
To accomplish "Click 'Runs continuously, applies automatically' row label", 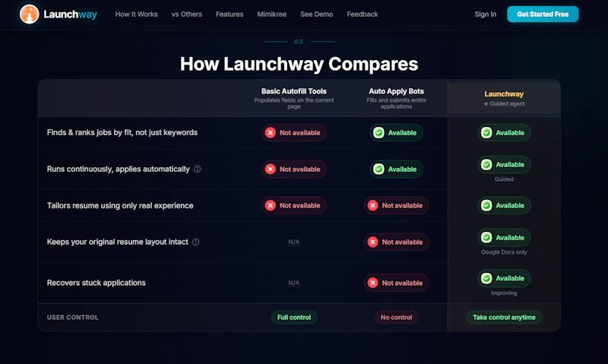I will 119,169.
